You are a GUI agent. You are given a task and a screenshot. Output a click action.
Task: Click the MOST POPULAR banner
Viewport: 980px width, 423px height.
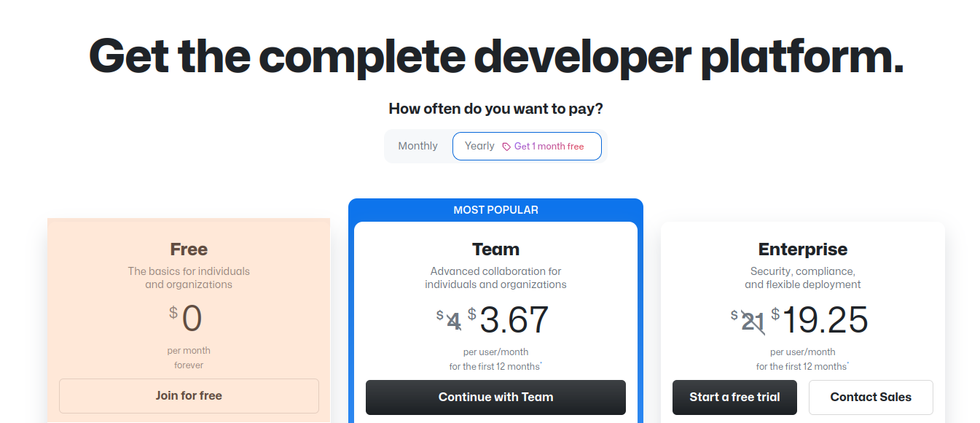(495, 210)
